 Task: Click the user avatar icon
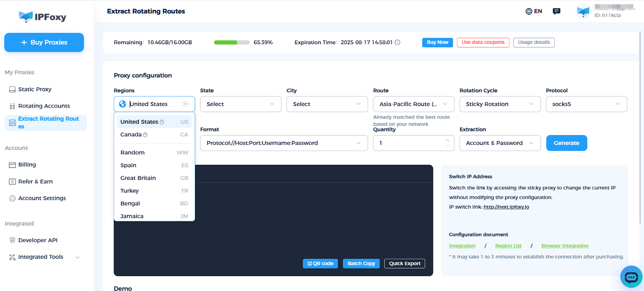point(583,12)
